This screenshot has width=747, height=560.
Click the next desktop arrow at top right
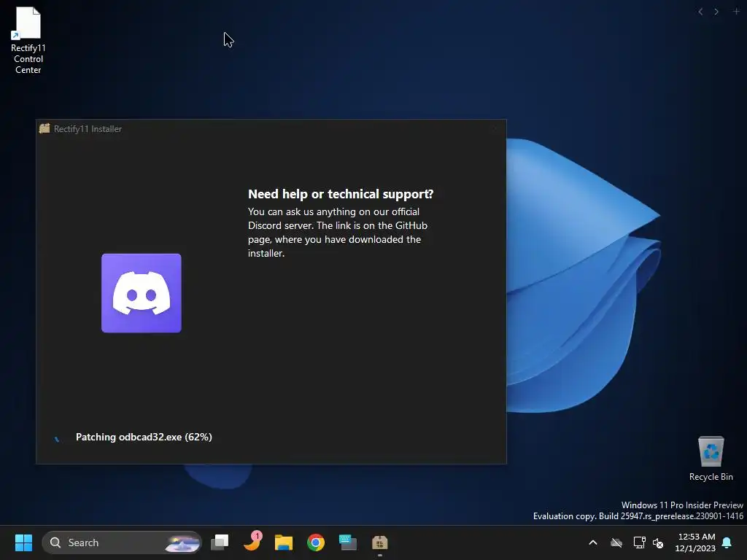[x=716, y=12]
